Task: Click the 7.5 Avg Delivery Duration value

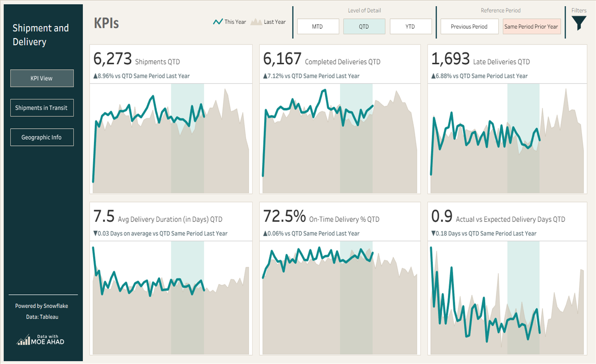Action: click(x=104, y=216)
